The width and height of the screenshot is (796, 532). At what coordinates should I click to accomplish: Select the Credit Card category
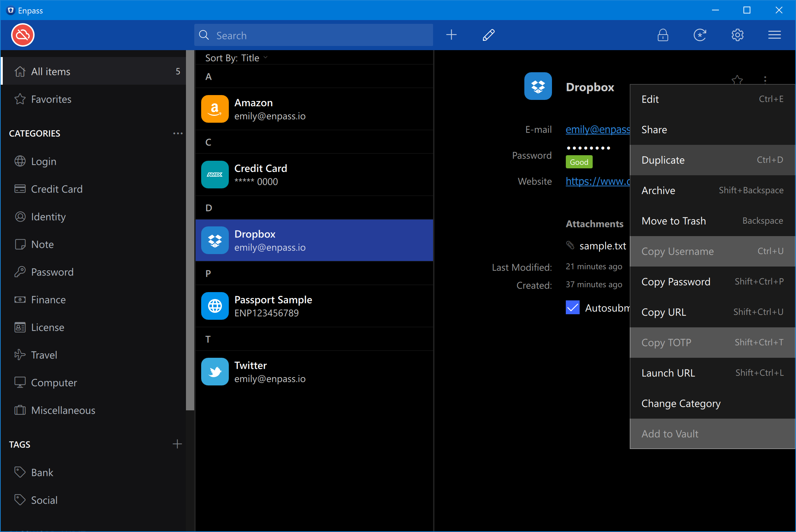coord(93,189)
